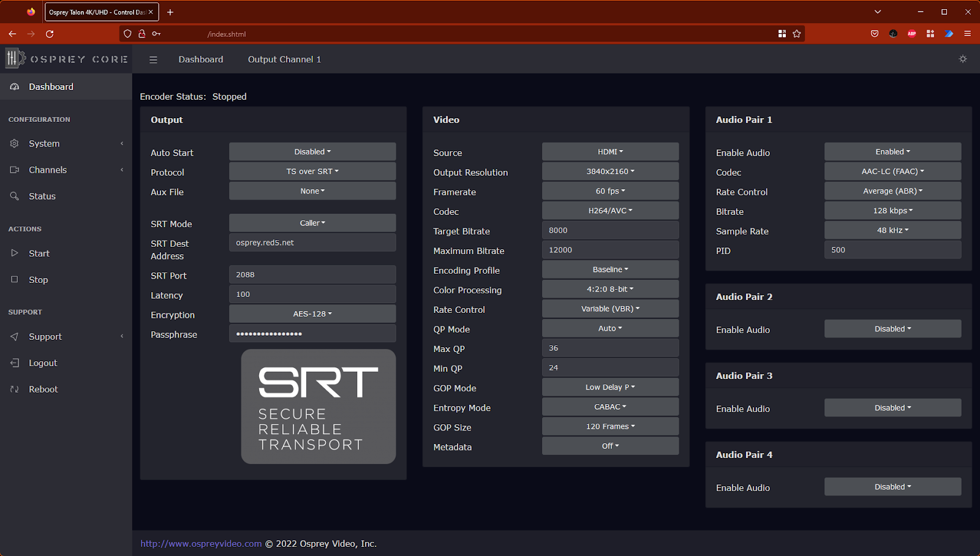Click the PID field showing 500
The height and width of the screenshot is (556, 980).
pos(892,250)
